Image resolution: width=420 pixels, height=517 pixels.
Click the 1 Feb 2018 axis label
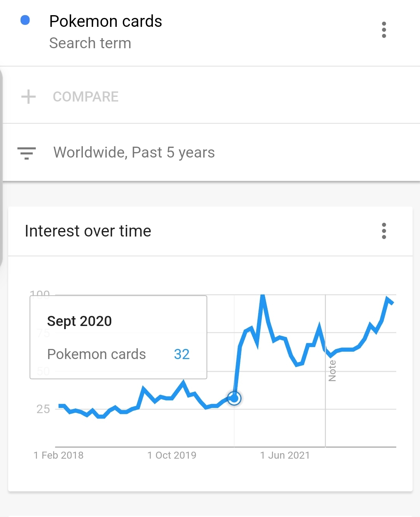pos(59,455)
